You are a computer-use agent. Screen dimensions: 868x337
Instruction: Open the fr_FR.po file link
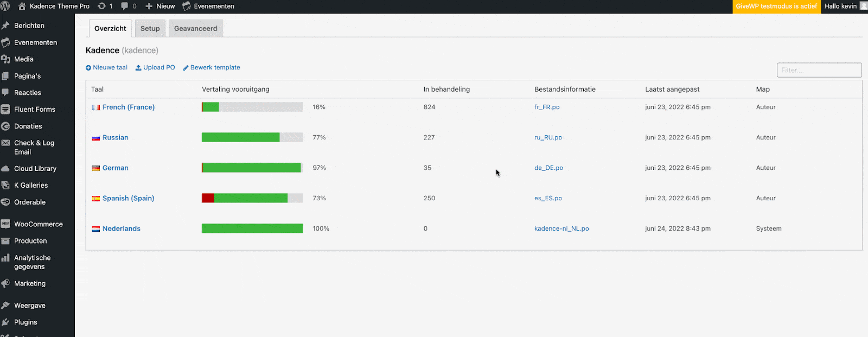[x=547, y=107]
